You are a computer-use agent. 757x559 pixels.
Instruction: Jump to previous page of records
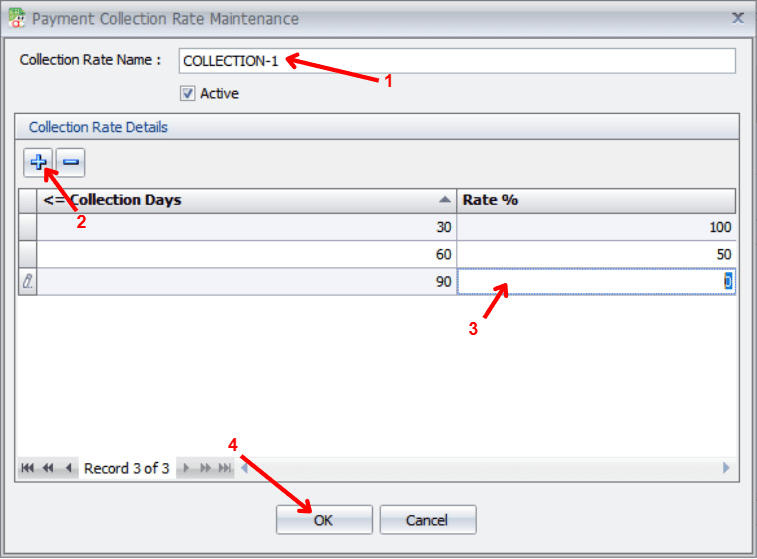point(47,468)
